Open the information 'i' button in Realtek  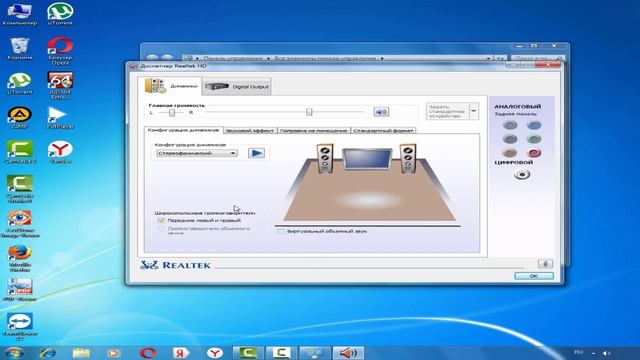[545, 264]
